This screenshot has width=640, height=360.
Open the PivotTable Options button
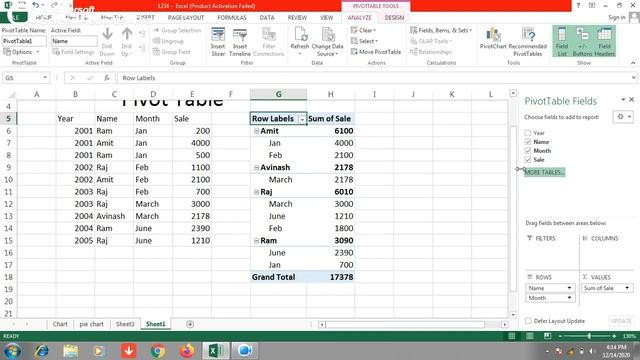pyautogui.click(x=21, y=52)
